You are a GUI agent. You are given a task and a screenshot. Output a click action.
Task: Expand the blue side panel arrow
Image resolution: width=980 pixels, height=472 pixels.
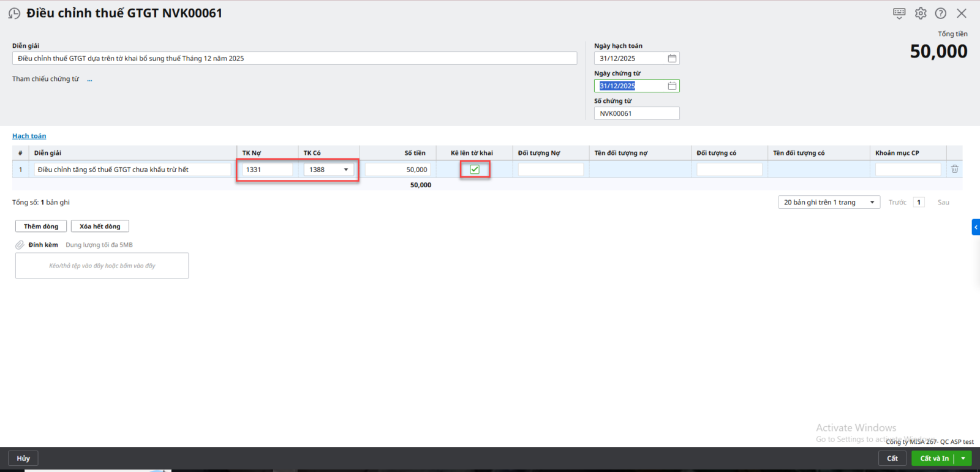[x=976, y=227]
